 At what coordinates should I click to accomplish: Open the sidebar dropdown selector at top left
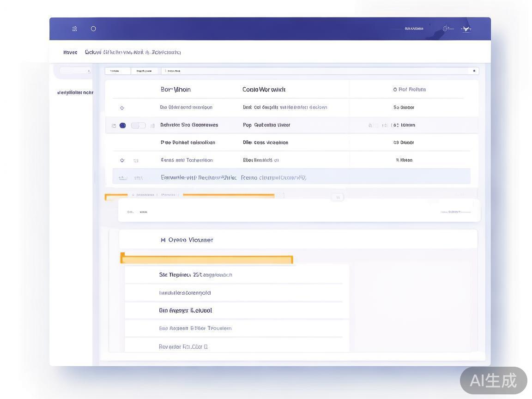click(x=75, y=71)
